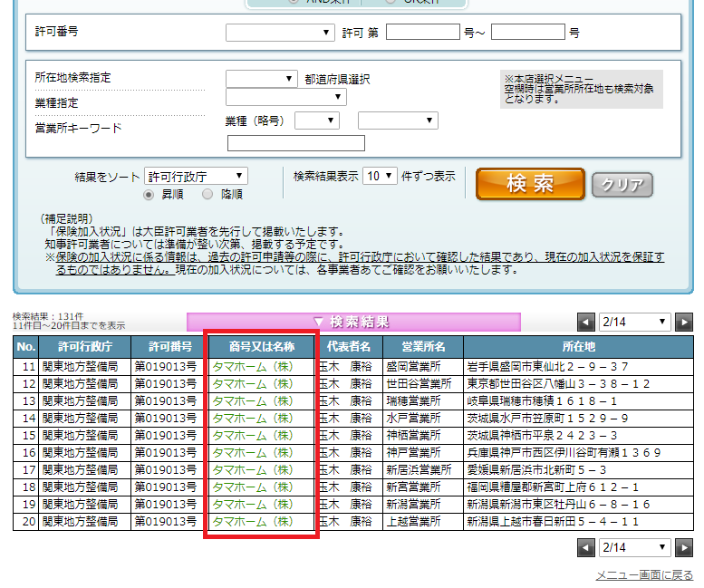
Task: Open メニュー画面に戻る link
Action: coord(644,575)
